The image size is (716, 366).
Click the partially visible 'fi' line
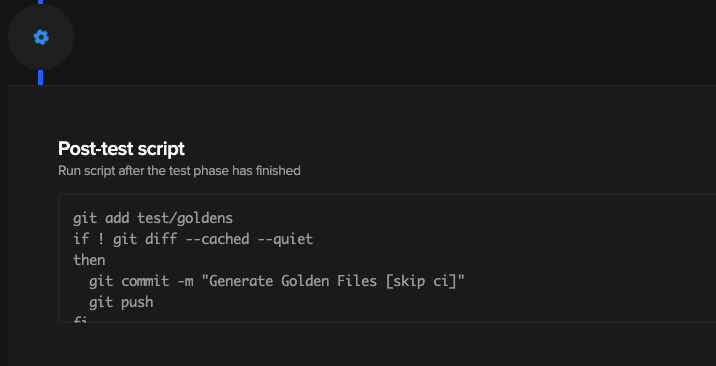click(x=80, y=319)
